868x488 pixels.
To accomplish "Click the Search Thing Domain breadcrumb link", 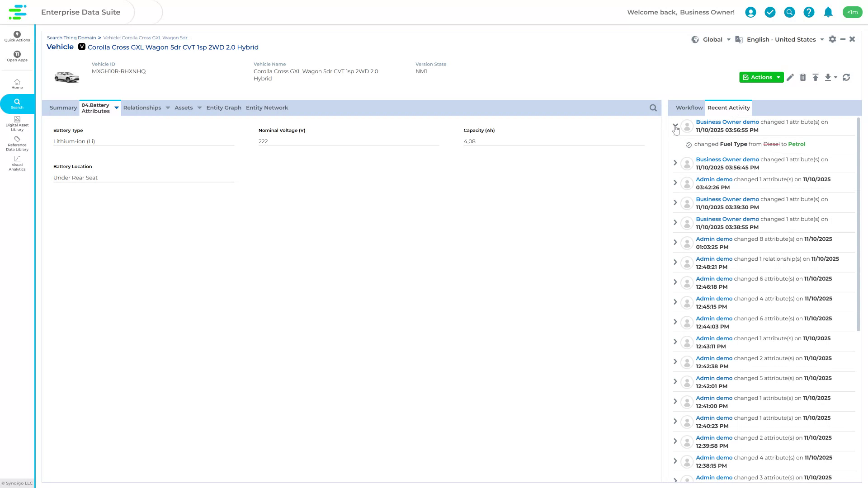I will [x=71, y=38].
